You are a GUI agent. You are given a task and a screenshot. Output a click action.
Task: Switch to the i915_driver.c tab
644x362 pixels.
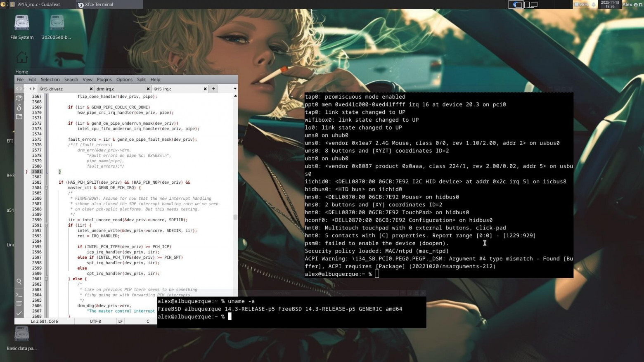tap(66, 89)
